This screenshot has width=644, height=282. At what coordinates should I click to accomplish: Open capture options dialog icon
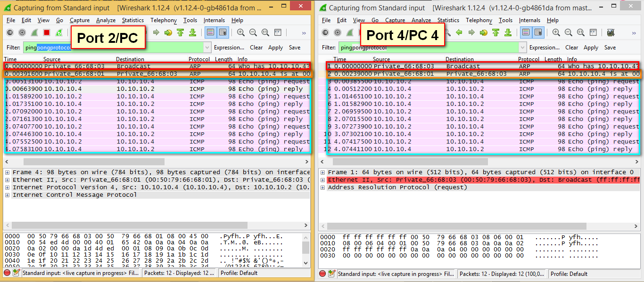coord(22,32)
